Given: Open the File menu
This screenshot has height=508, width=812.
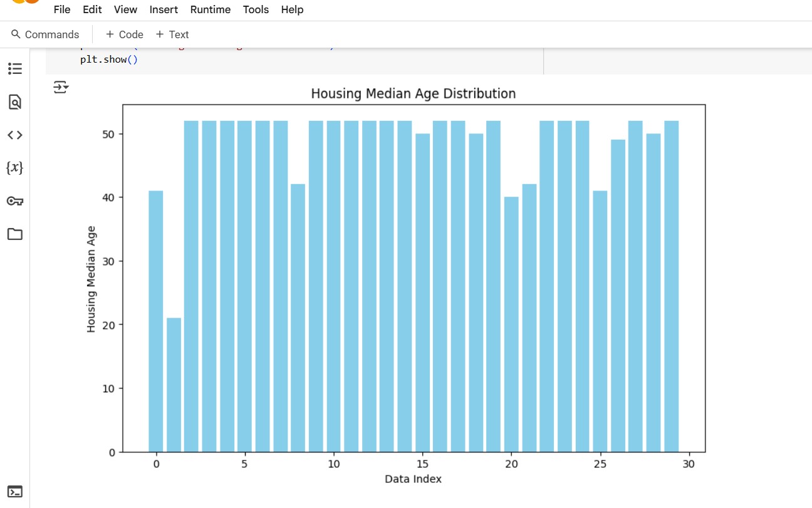Looking at the screenshot, I should [x=62, y=9].
